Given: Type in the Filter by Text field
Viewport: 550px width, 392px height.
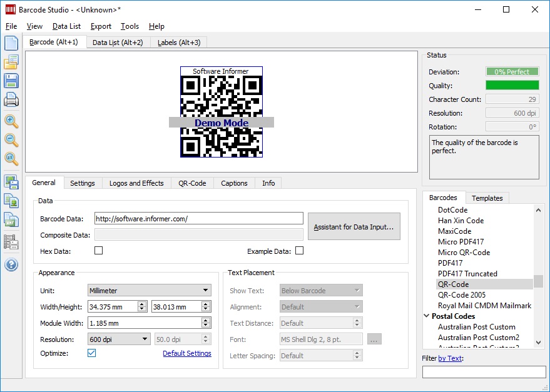Looking at the screenshot, I should click(482, 372).
